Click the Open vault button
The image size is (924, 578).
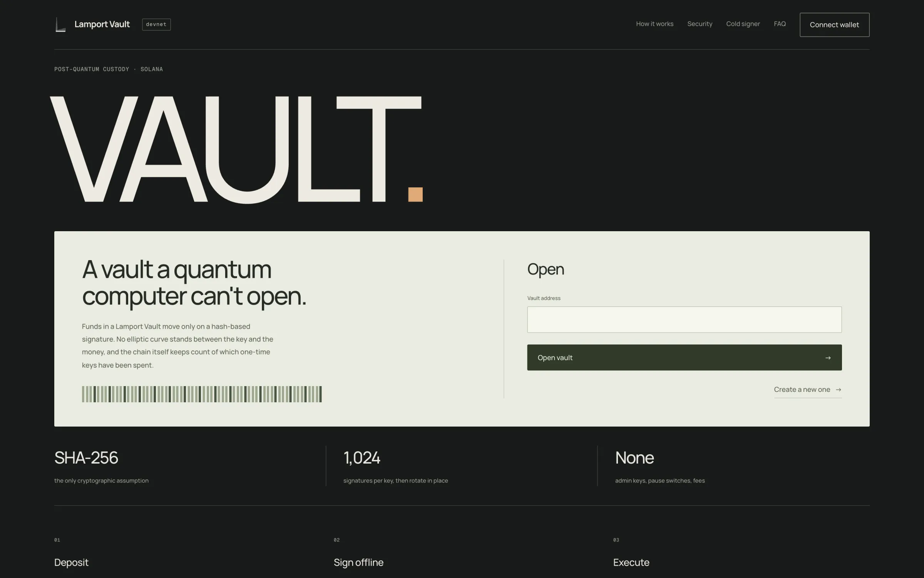point(684,358)
